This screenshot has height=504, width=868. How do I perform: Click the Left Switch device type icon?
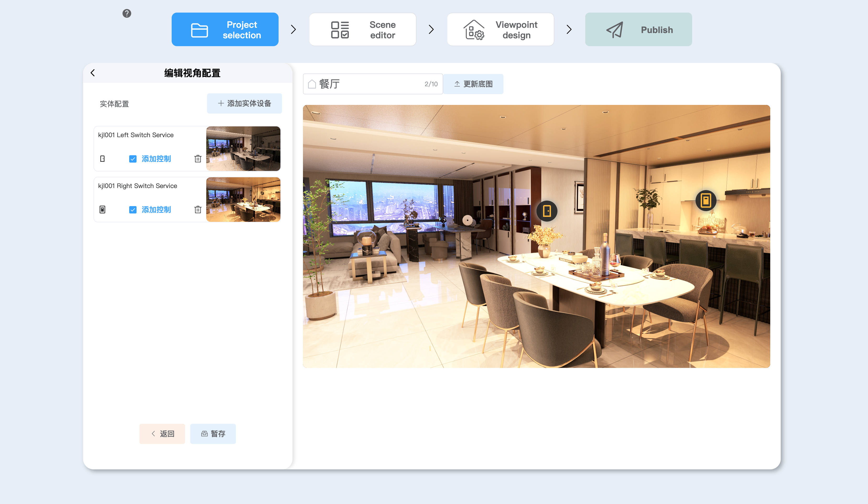click(x=102, y=159)
